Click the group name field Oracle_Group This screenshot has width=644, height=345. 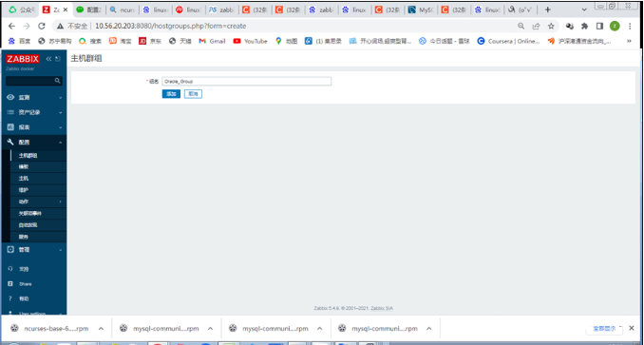(x=246, y=82)
